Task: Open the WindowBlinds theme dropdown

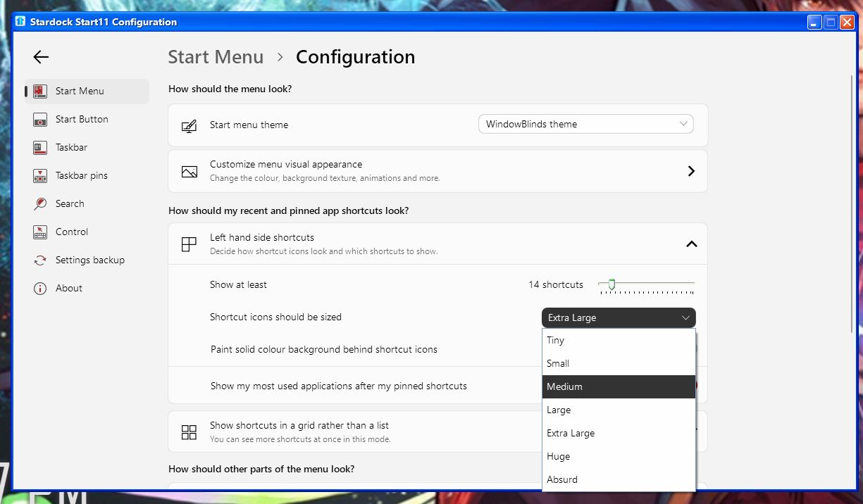Action: [x=585, y=124]
